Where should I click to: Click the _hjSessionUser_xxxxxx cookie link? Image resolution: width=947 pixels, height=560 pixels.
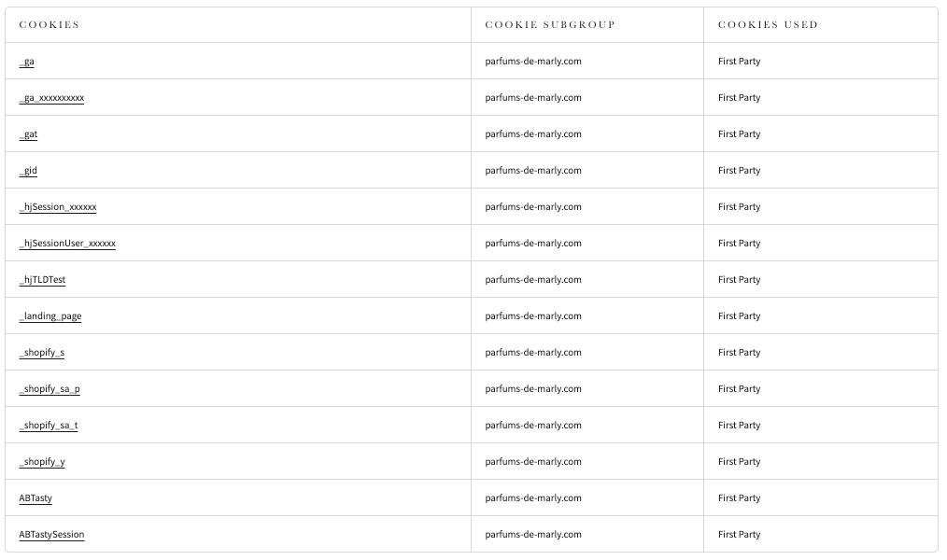pyautogui.click(x=67, y=244)
